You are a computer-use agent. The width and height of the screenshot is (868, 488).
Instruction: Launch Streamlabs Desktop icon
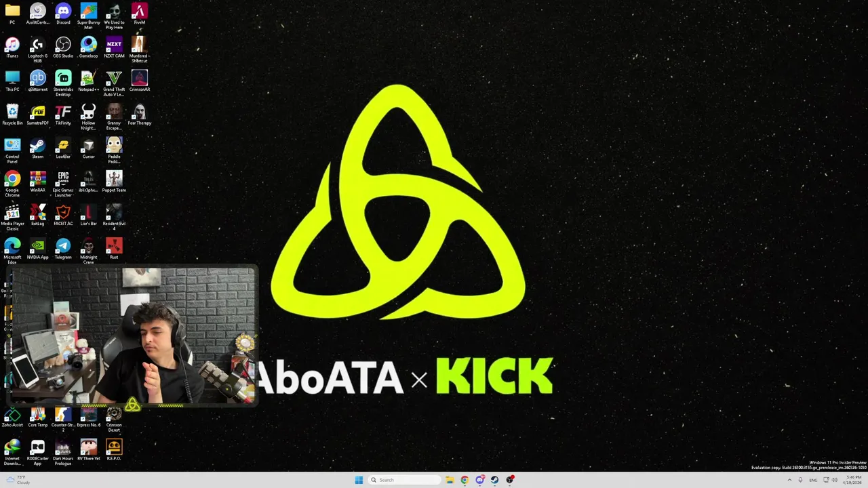[x=63, y=83]
